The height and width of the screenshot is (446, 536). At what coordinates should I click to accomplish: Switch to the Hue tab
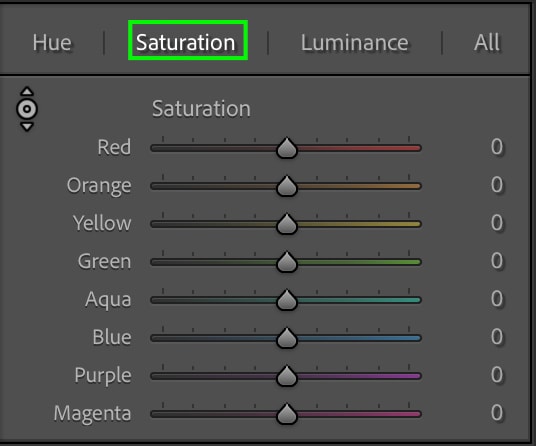pos(52,42)
